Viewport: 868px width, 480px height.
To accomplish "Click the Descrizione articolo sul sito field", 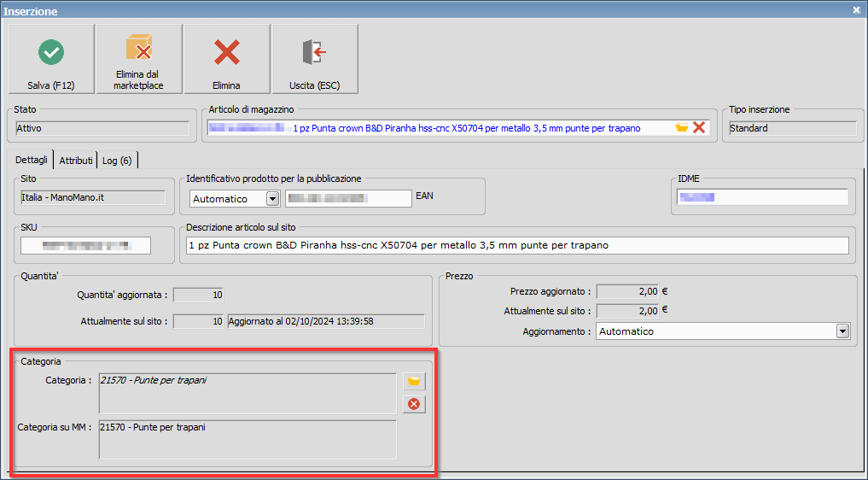I will click(x=517, y=245).
